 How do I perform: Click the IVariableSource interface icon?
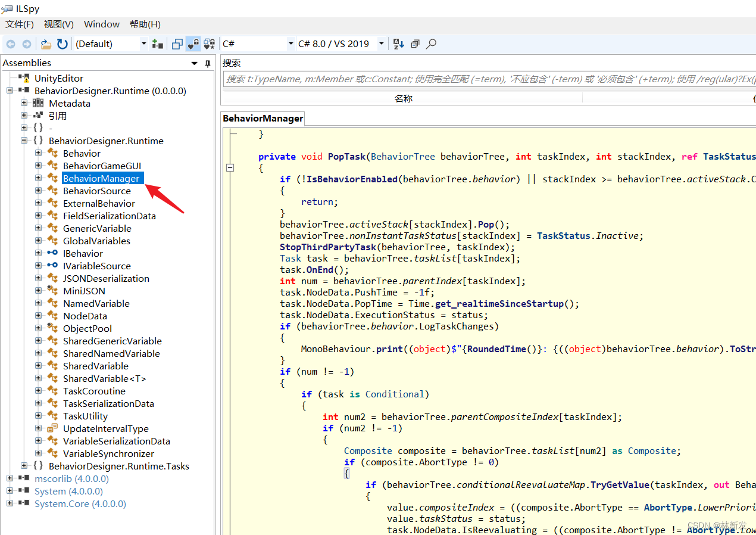click(52, 266)
